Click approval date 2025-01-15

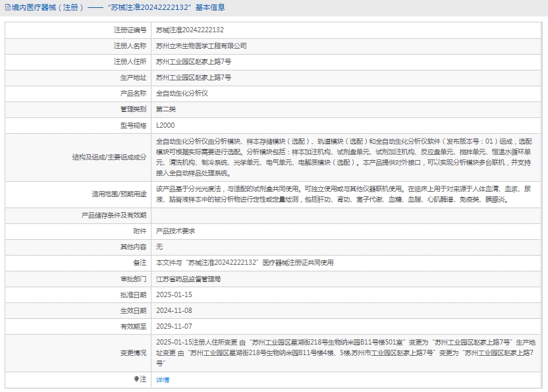(x=174, y=294)
